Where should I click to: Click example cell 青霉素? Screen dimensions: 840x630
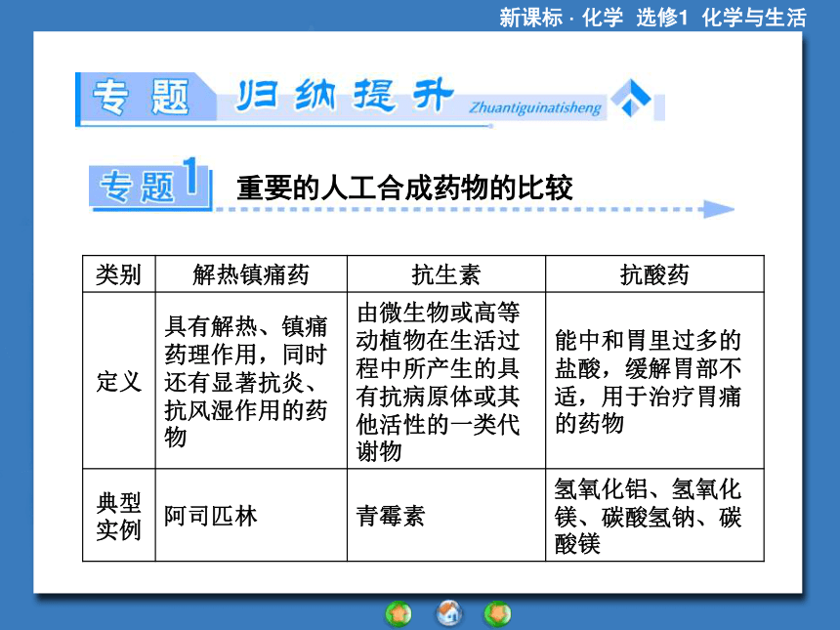pyautogui.click(x=446, y=516)
